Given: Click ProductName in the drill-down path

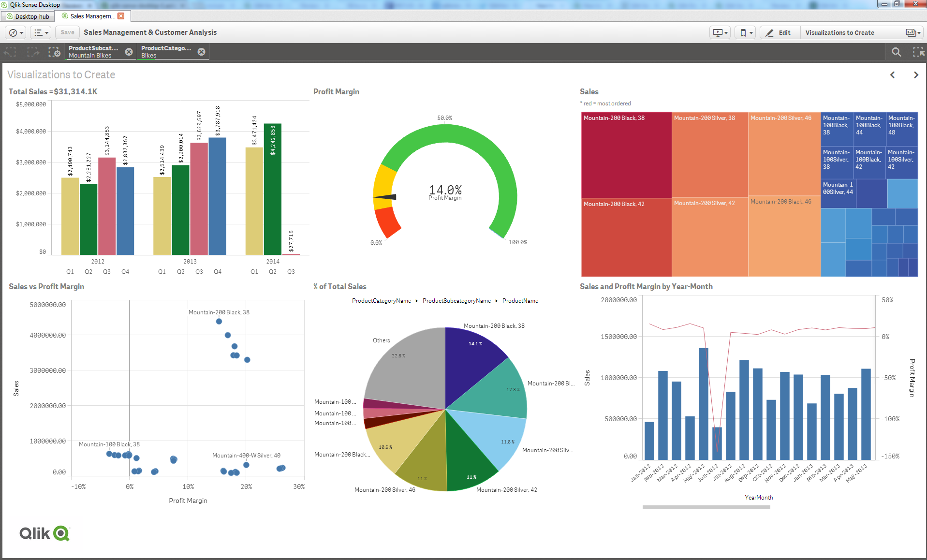Looking at the screenshot, I should click(520, 301).
